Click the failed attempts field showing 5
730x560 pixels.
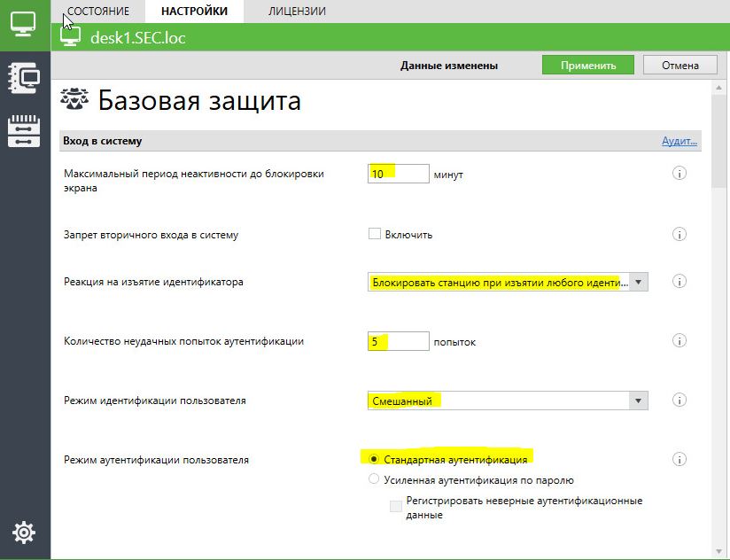point(398,341)
